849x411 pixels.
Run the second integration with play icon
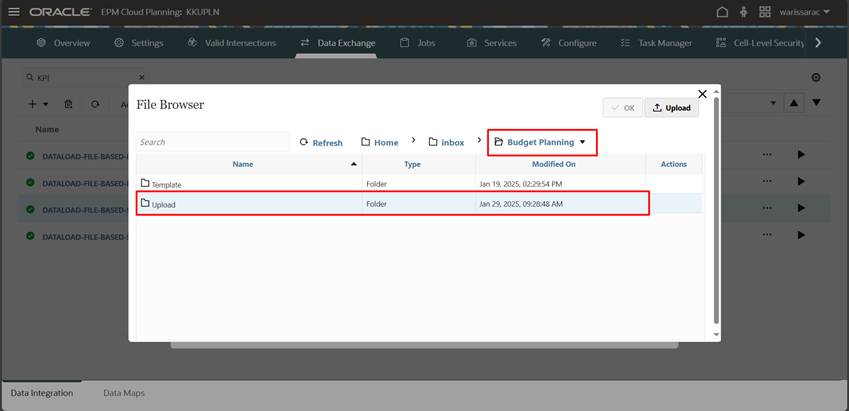(801, 181)
